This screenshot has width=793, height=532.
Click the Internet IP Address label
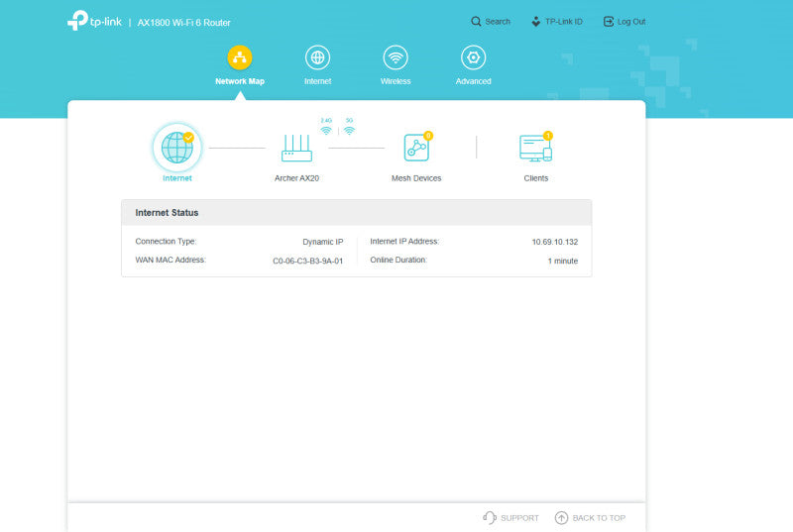pos(404,242)
